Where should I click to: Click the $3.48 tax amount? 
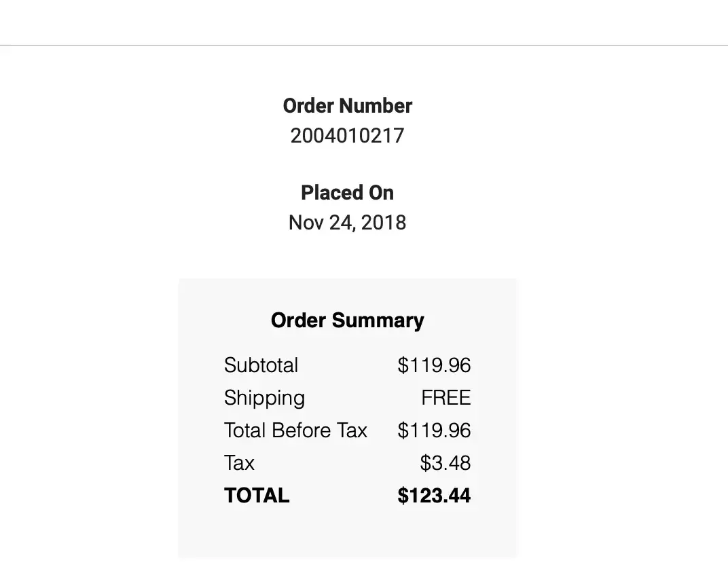tap(445, 463)
